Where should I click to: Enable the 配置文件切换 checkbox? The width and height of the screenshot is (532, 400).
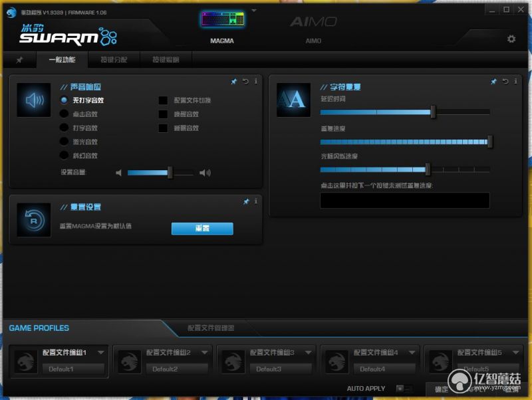tap(163, 100)
